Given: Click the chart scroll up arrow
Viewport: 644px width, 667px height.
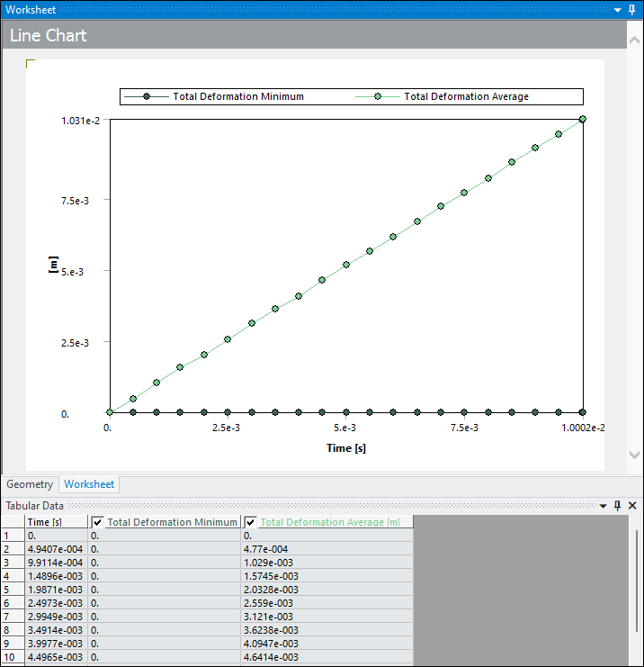Looking at the screenshot, I should pyautogui.click(x=635, y=41).
